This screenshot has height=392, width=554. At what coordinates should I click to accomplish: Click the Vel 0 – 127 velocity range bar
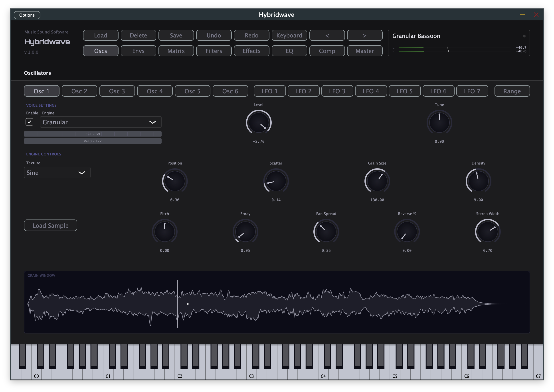[x=93, y=141]
